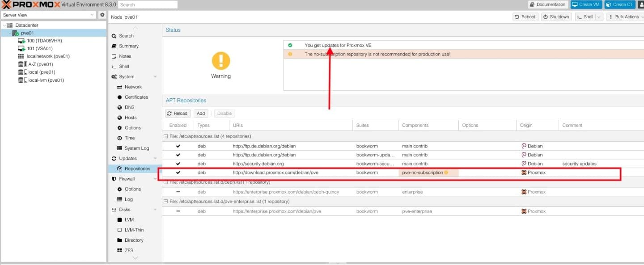Go to the DNS settings page
This screenshot has height=265, width=644.
tap(129, 107)
